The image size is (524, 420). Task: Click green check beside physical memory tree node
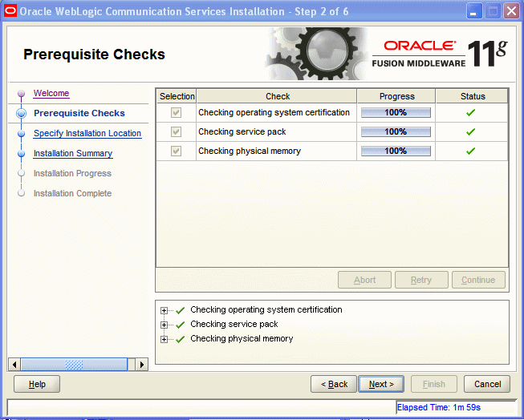click(180, 339)
